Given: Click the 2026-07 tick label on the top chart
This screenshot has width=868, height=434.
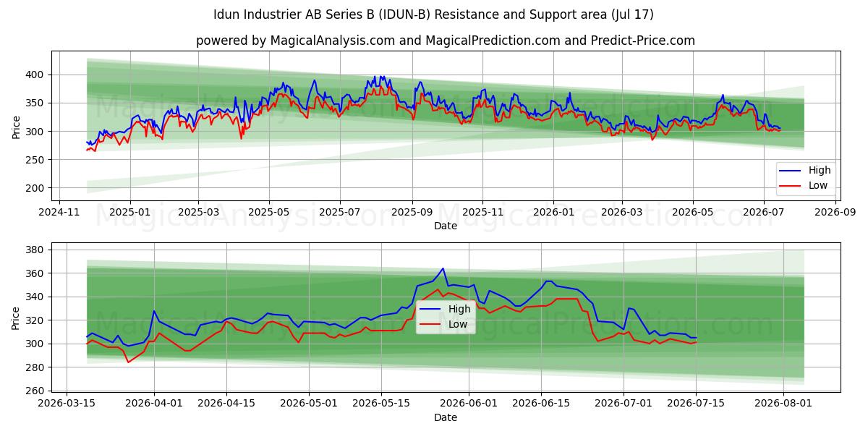Looking at the screenshot, I should pyautogui.click(x=763, y=213).
